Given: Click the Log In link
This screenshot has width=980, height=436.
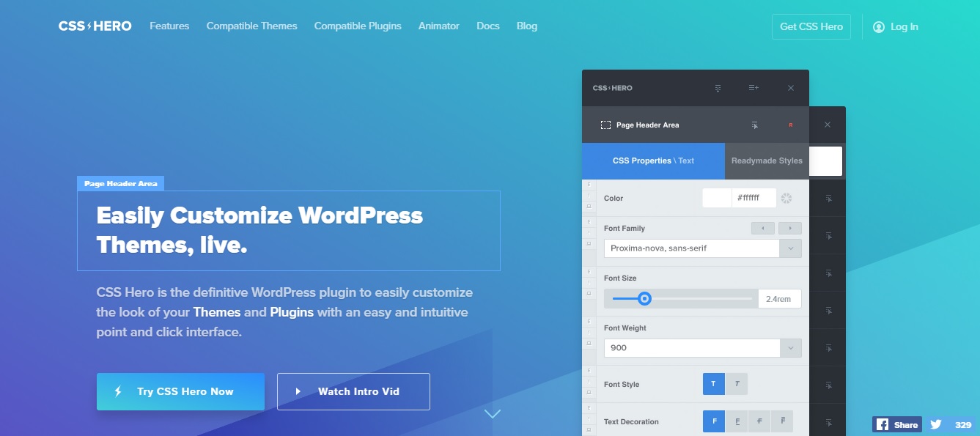Looking at the screenshot, I should (896, 26).
